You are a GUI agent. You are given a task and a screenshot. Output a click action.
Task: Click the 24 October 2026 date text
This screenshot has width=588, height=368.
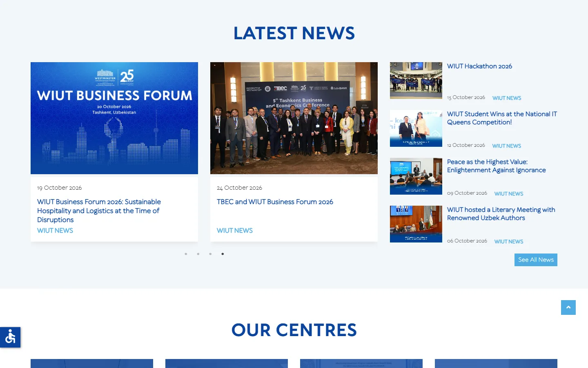239,188
